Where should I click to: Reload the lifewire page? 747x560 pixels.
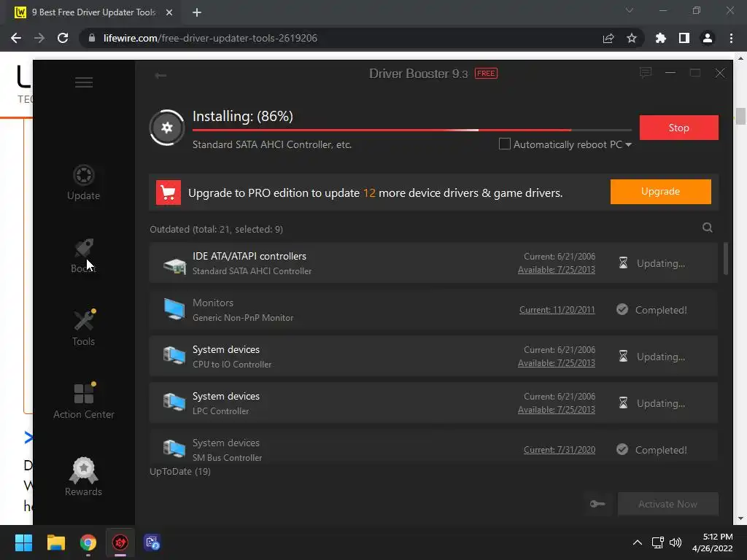pyautogui.click(x=63, y=38)
